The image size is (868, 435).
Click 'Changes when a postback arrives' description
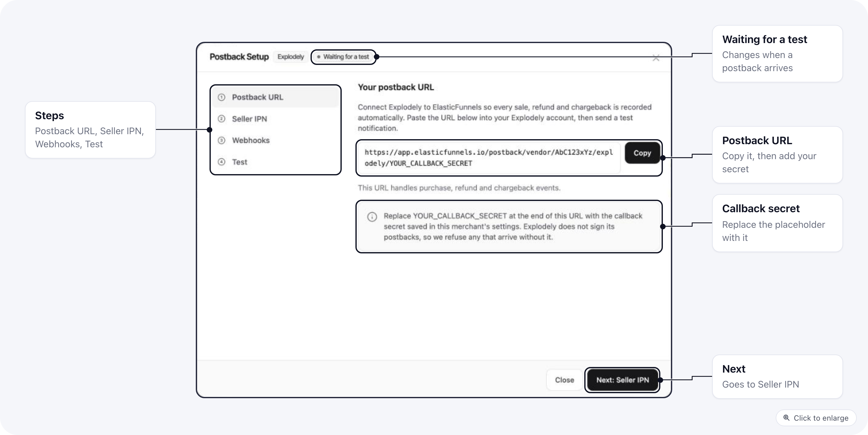point(757,61)
